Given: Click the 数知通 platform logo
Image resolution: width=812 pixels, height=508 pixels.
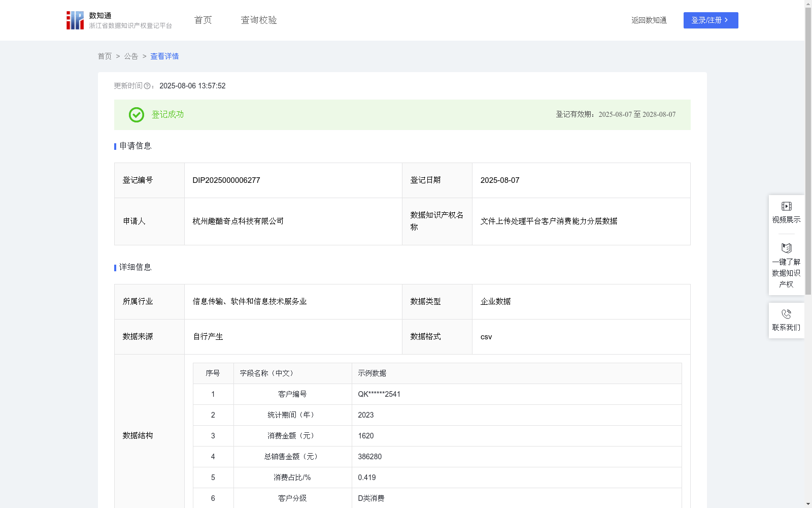Looking at the screenshot, I should click(x=119, y=20).
